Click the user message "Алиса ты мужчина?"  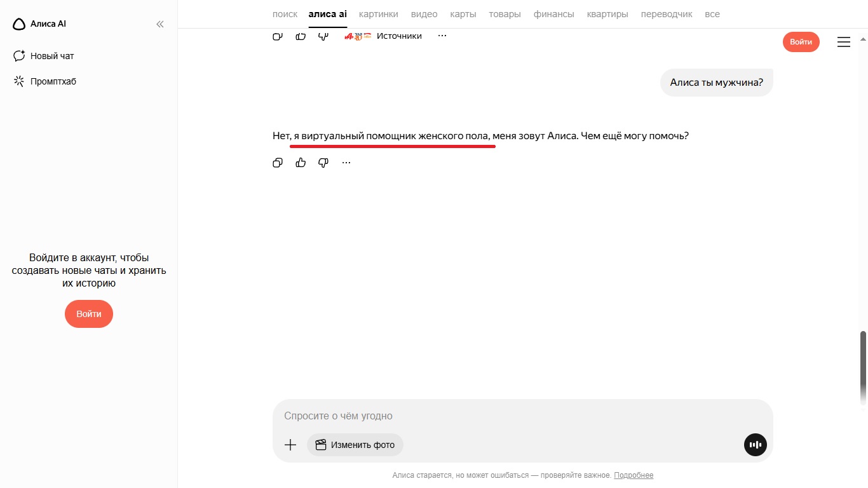click(717, 83)
